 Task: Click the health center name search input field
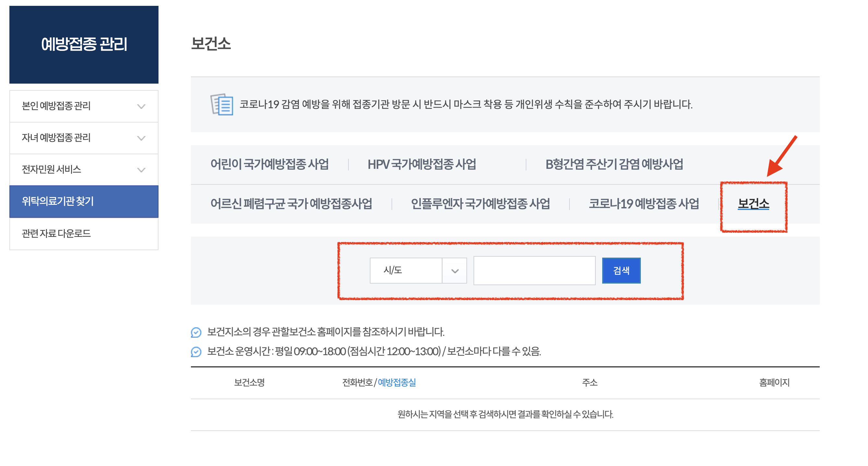(x=534, y=270)
